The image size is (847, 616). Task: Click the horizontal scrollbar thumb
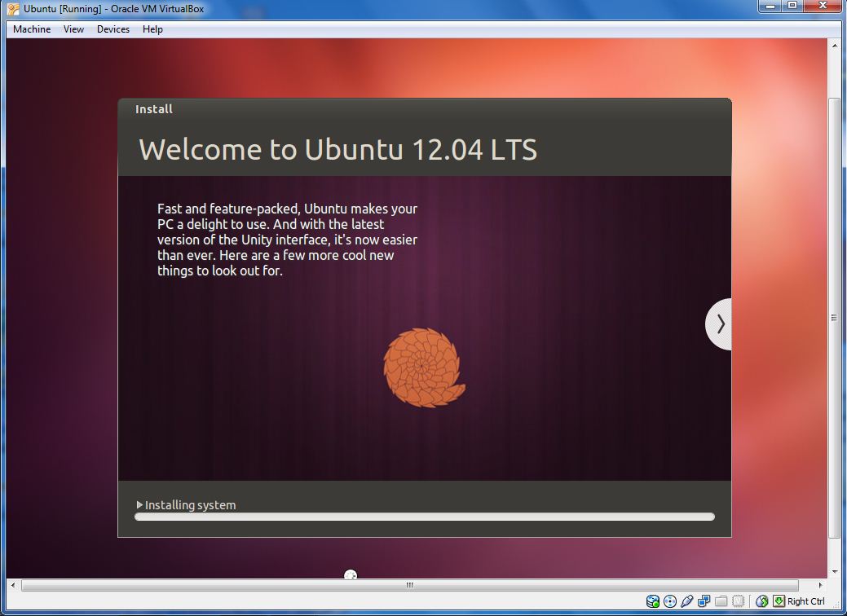coord(408,585)
